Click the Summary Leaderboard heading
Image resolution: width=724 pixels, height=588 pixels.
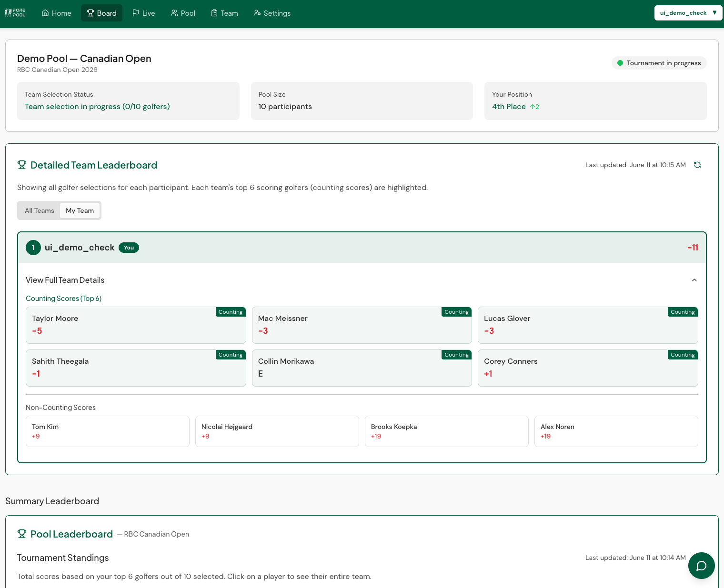coord(52,501)
